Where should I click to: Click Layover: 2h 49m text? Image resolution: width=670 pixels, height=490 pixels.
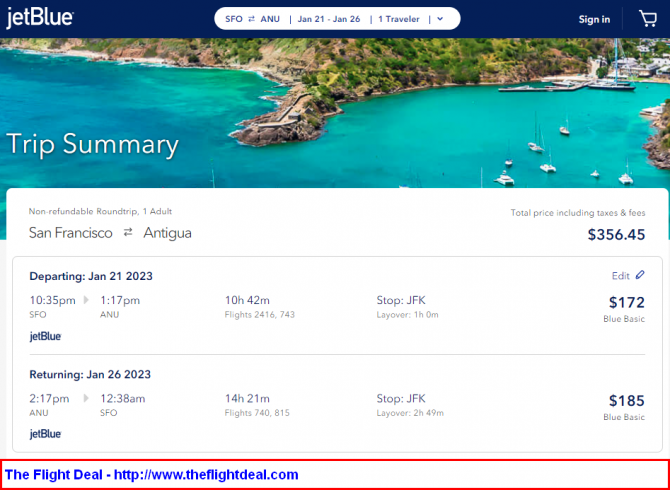410,413
